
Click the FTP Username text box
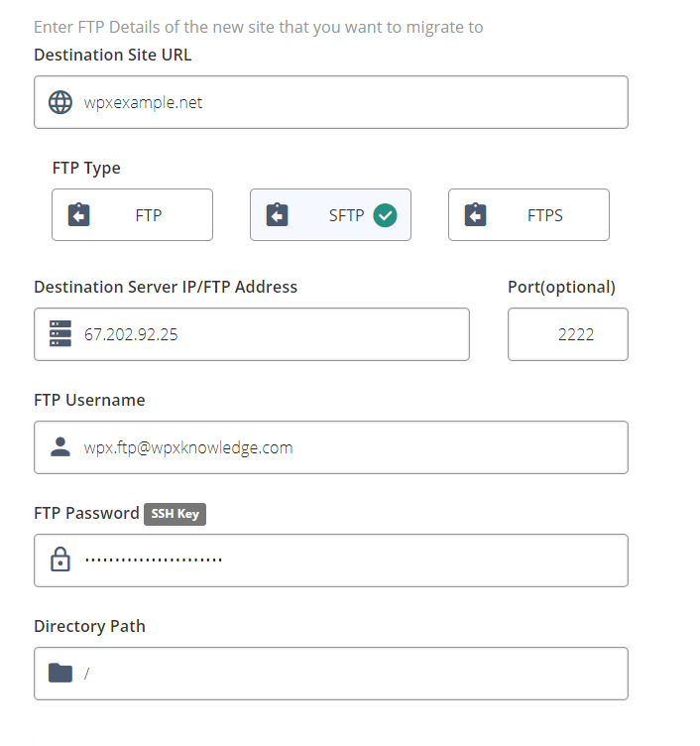click(331, 447)
